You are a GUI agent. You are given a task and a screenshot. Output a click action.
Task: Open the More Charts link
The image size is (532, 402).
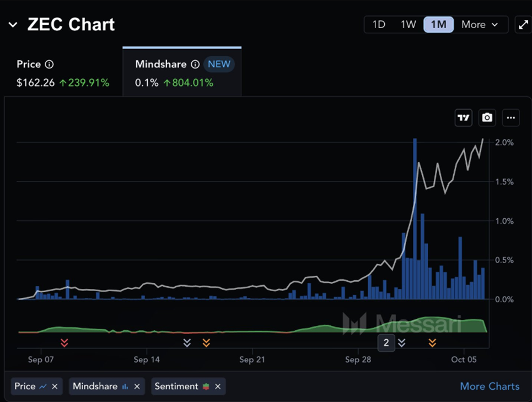coord(490,386)
